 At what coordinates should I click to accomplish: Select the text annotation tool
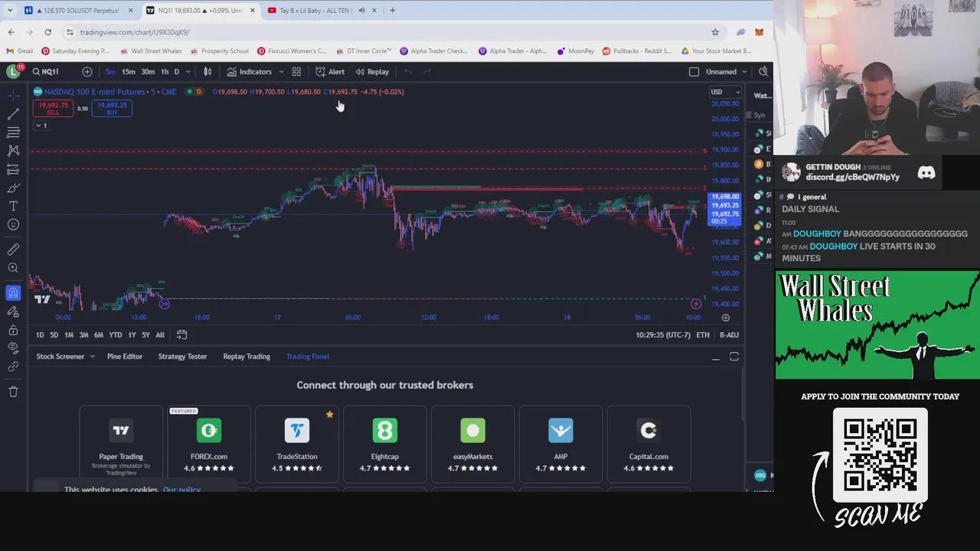(x=13, y=206)
